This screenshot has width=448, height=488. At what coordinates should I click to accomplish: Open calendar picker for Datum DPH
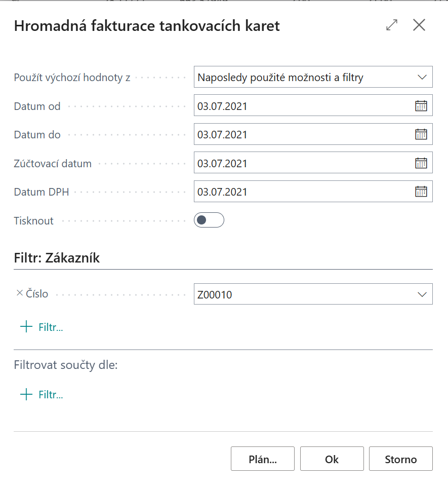coord(421,192)
